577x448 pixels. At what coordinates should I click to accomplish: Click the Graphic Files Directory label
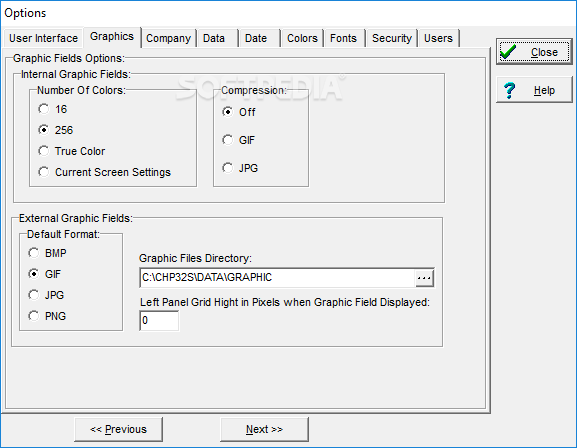[195, 258]
